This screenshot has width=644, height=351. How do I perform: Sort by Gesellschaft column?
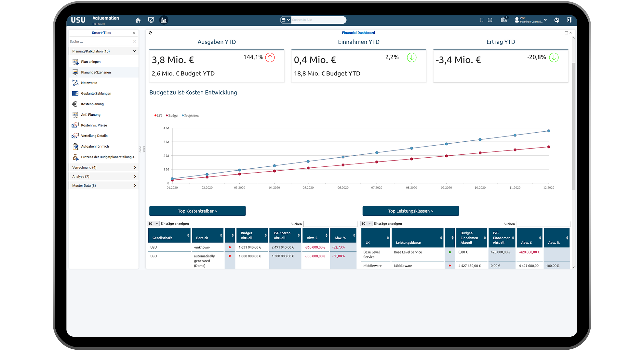(169, 236)
